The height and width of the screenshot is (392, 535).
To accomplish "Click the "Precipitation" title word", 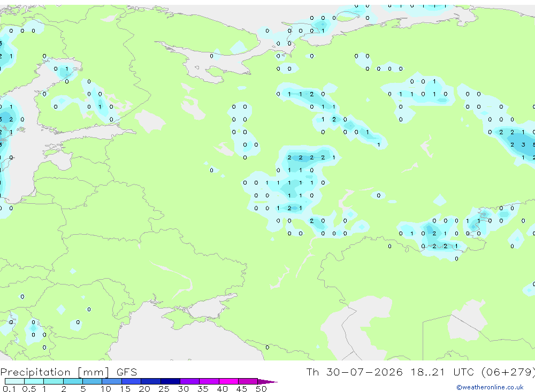I will click(x=35, y=372).
